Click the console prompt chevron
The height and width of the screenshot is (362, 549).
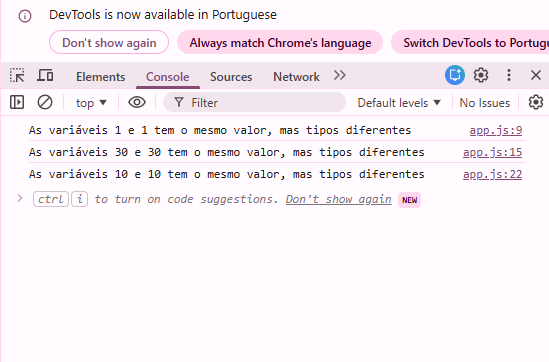pos(20,199)
